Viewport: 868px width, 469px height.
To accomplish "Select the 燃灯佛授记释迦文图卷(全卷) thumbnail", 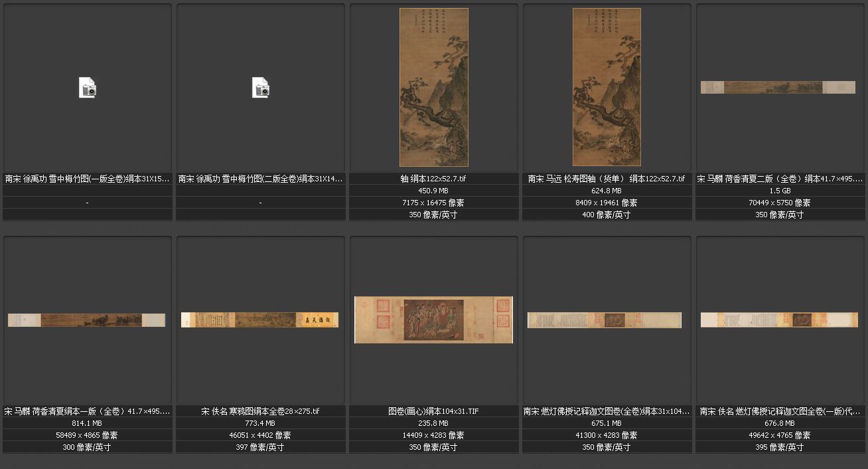I will 607,320.
